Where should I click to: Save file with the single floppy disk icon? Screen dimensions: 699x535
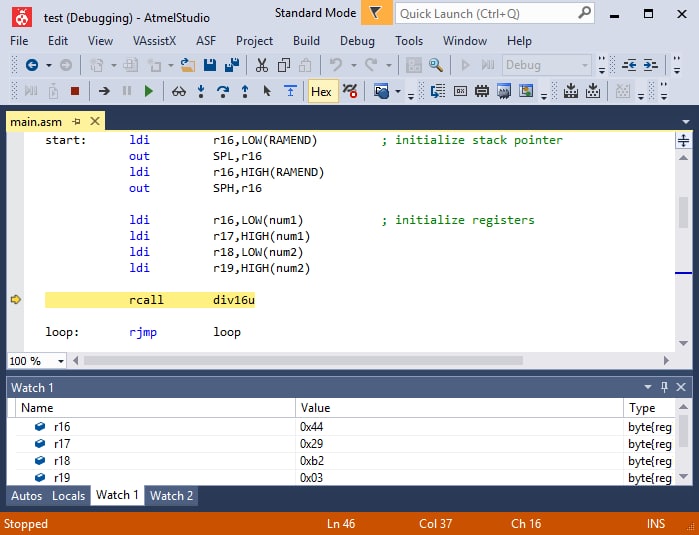point(210,66)
